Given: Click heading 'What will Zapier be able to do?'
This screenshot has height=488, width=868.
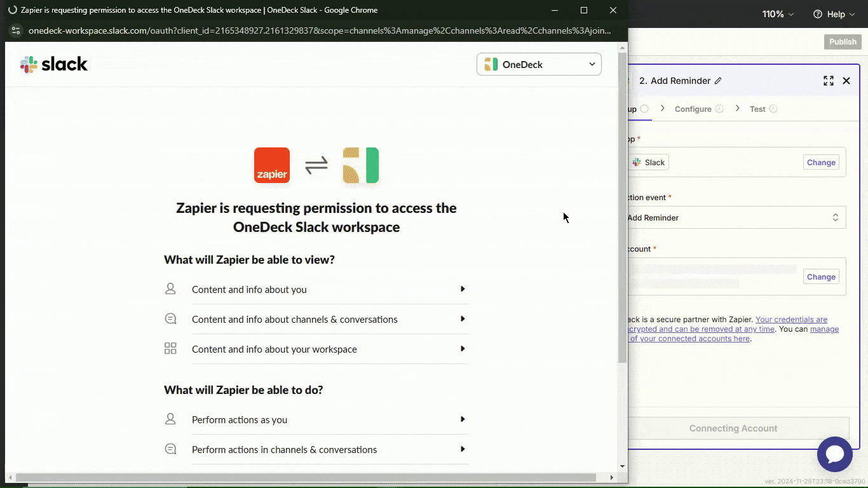Looking at the screenshot, I should tap(243, 390).
